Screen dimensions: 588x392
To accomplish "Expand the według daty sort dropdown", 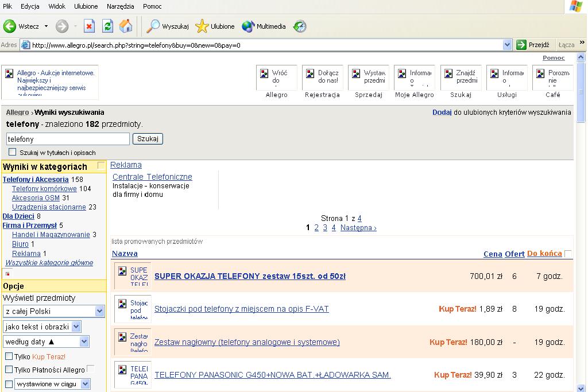I will [x=84, y=341].
